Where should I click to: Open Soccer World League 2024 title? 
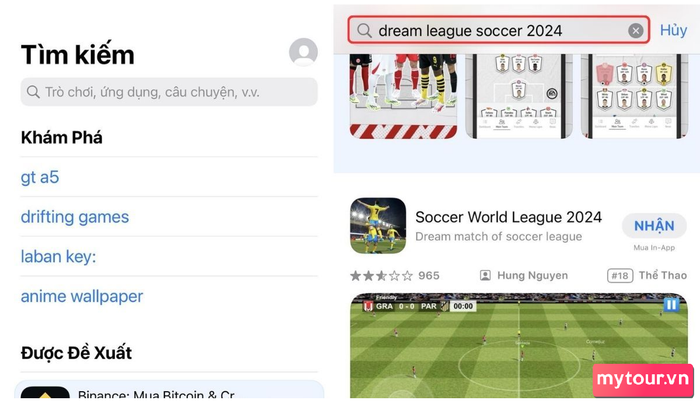tap(508, 217)
